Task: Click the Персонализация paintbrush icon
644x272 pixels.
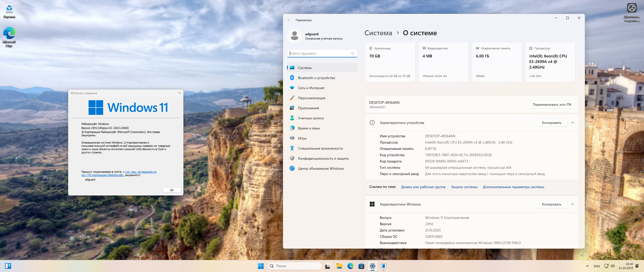Action: click(292, 98)
